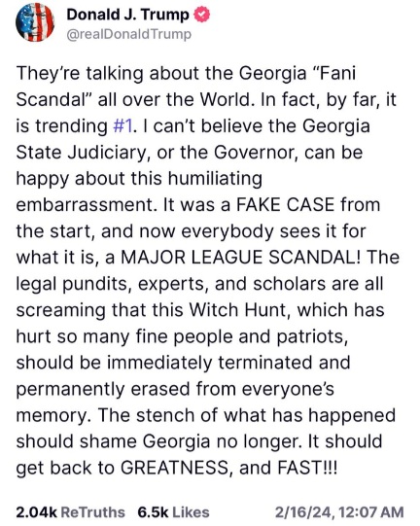The width and height of the screenshot is (420, 526).
Task: Click the words FAKE CASE
Action: coord(285,204)
